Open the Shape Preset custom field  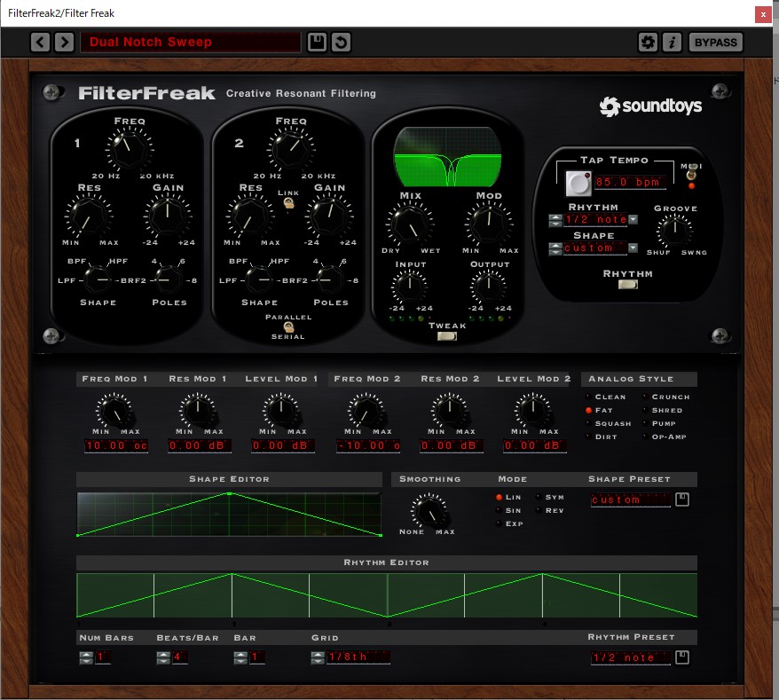[631, 499]
